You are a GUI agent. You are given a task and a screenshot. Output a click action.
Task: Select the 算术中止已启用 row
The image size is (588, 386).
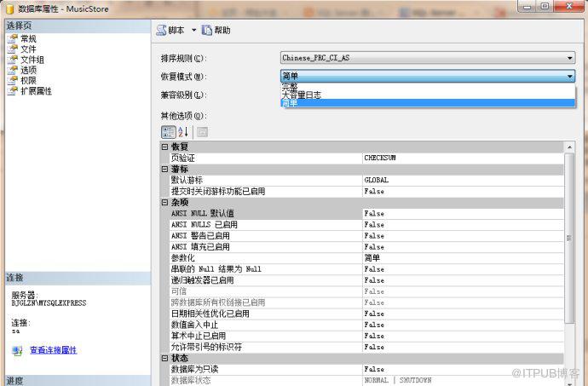[366, 336]
